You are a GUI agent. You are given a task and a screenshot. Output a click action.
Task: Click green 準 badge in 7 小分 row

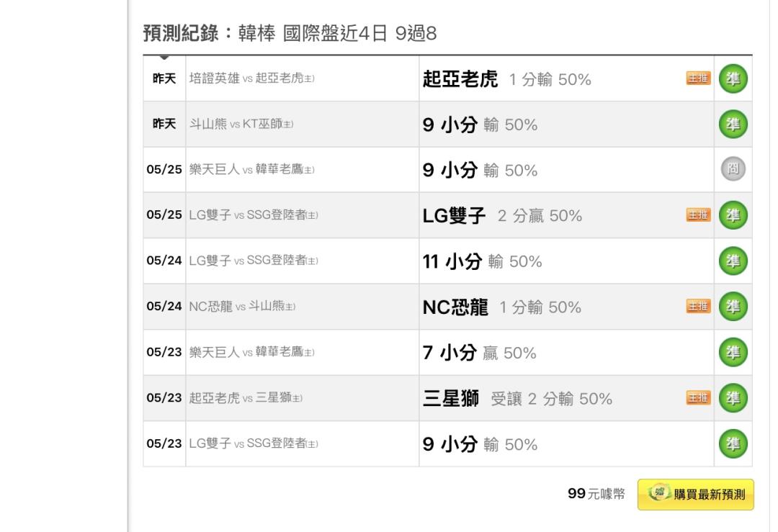pos(733,352)
